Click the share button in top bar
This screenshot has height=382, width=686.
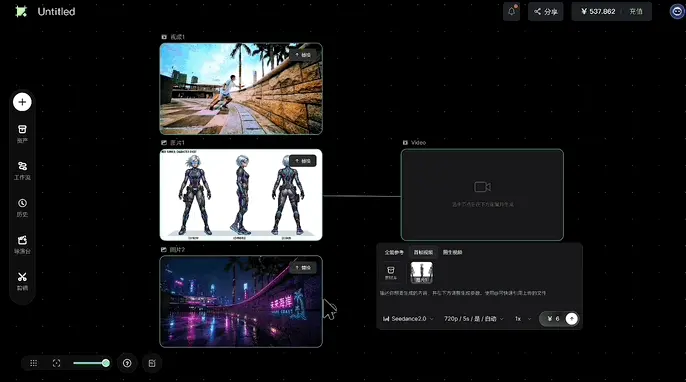coord(546,11)
